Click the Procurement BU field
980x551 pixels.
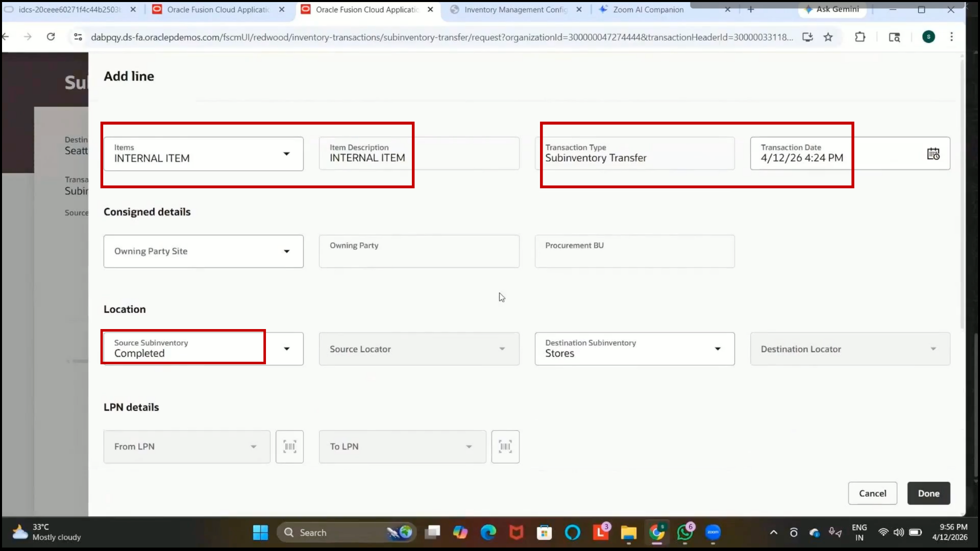[x=634, y=251]
